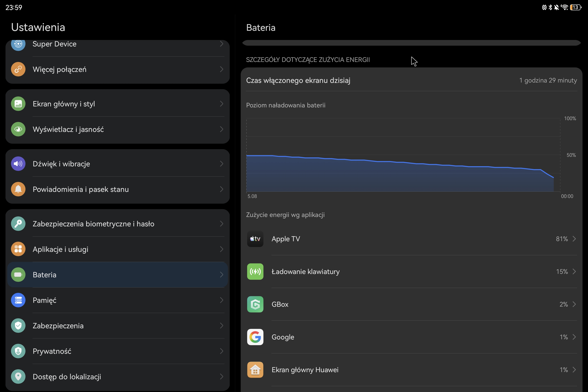The image size is (588, 392).
Task: Click the Więcej połączeń link icon
Action: (x=18, y=69)
